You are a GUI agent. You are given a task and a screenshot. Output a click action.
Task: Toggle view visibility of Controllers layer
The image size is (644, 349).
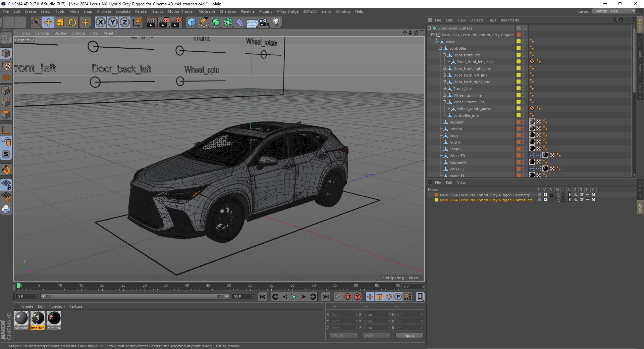[545, 200]
